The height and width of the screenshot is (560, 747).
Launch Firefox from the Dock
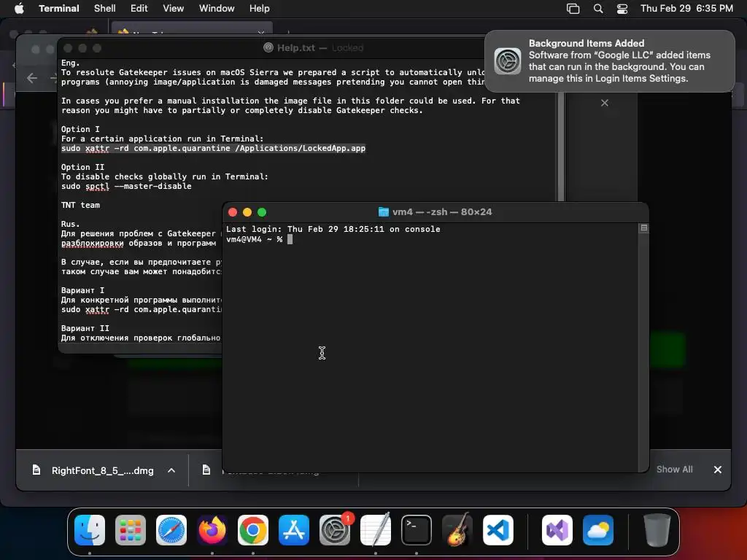pos(212,530)
